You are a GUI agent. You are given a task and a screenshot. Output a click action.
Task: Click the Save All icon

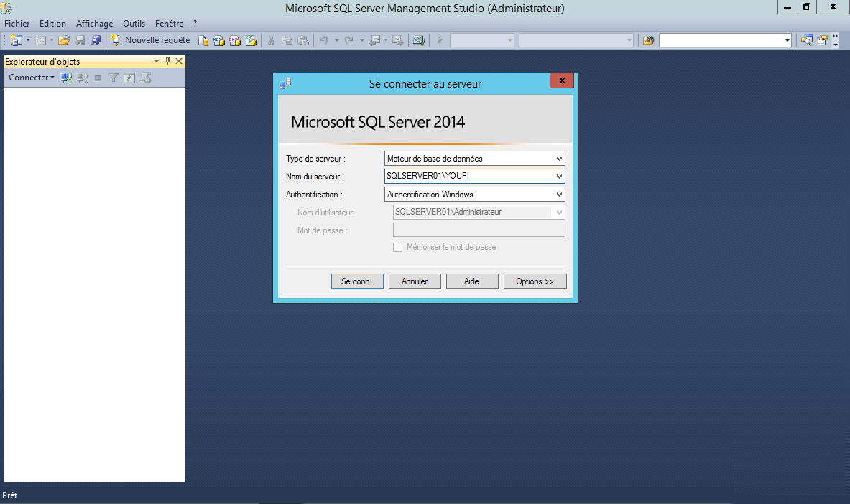[96, 40]
